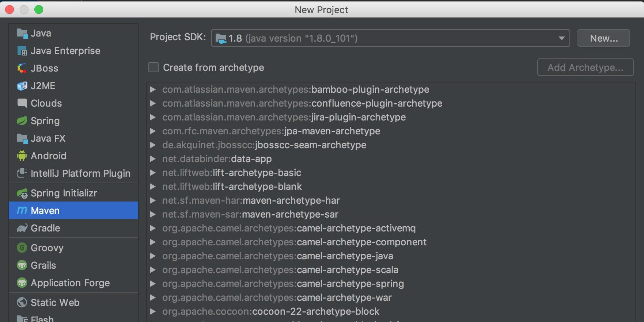
Task: Select Application Forge label
Action: coord(70,283)
